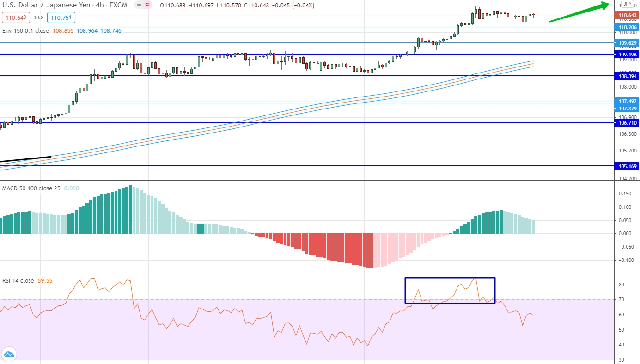Click the close price C110.643 in header
Screen dimensions: 640x364
[256, 6]
